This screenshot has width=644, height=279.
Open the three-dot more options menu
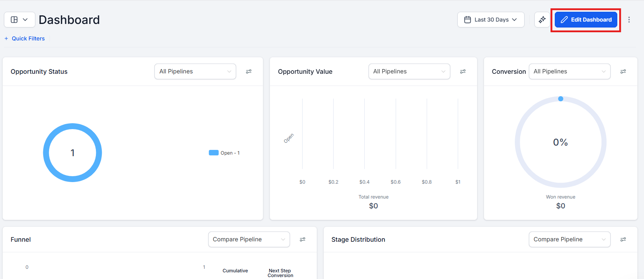[x=629, y=20]
